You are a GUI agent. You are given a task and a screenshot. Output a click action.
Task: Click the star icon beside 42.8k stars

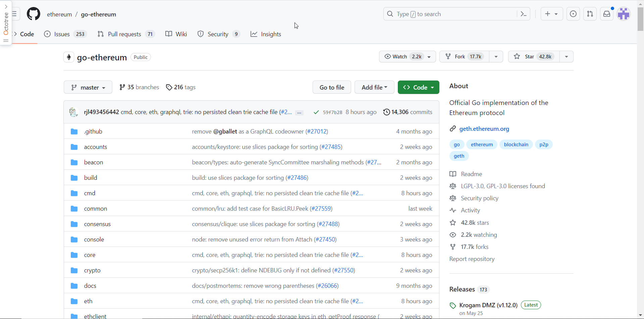point(453,223)
